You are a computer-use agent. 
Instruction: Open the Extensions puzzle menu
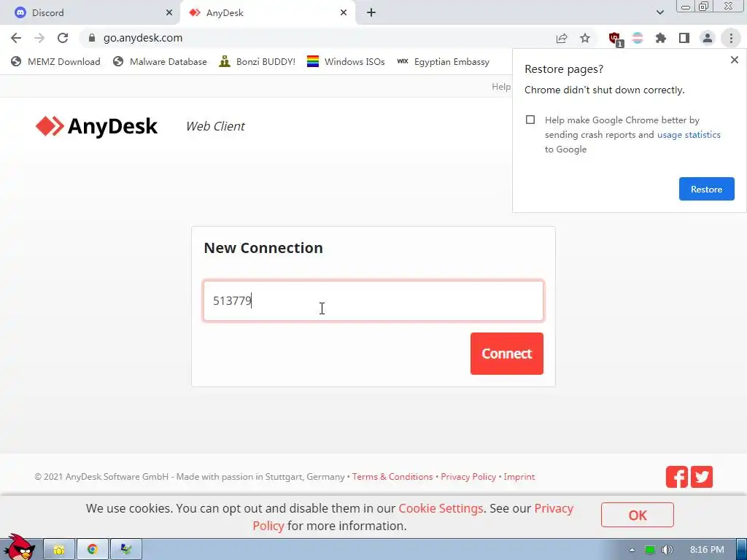[661, 38]
